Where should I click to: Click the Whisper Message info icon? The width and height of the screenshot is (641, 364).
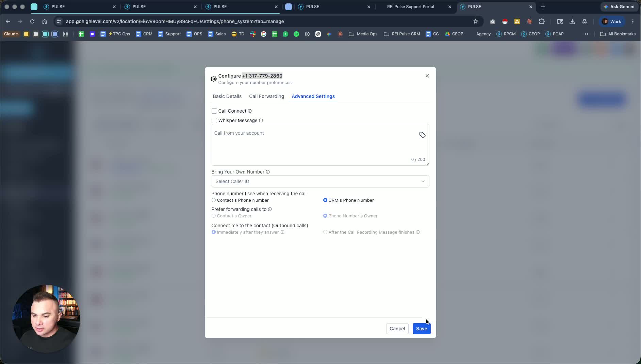pyautogui.click(x=261, y=120)
